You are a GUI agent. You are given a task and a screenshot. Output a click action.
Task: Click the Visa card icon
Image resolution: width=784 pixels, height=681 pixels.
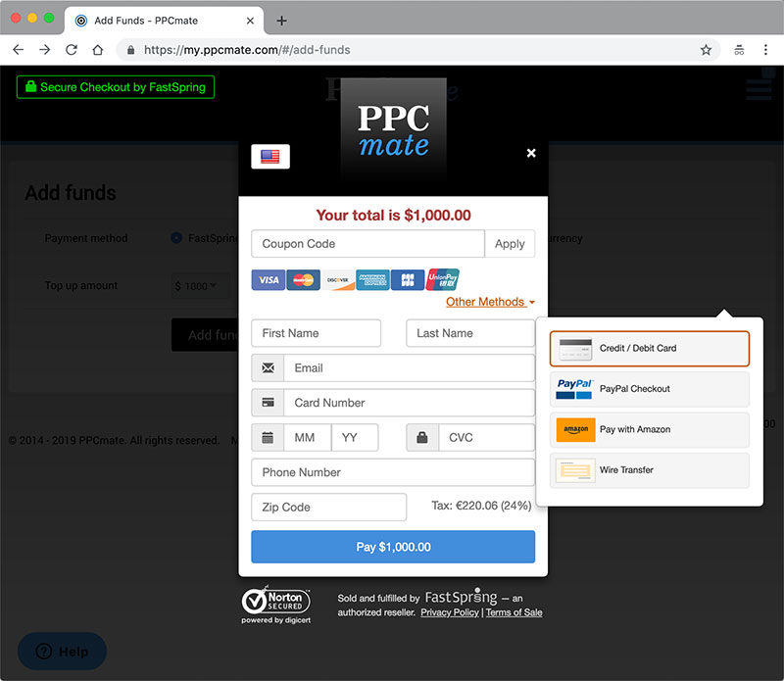pyautogui.click(x=268, y=280)
